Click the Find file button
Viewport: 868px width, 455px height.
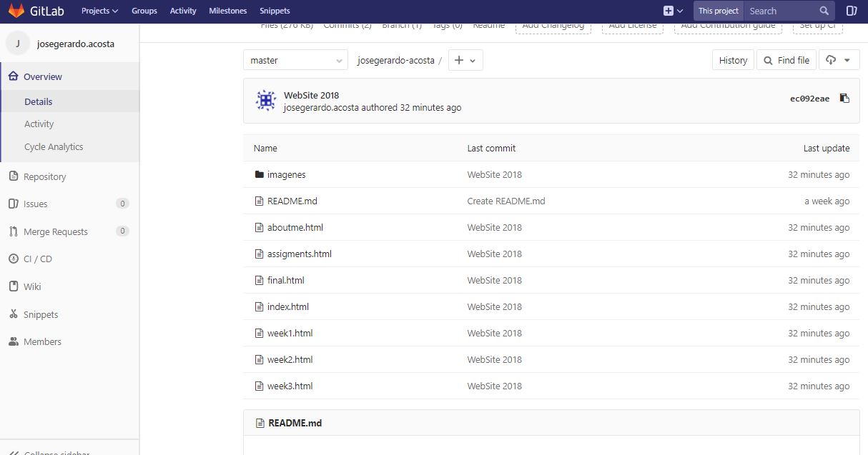point(786,61)
